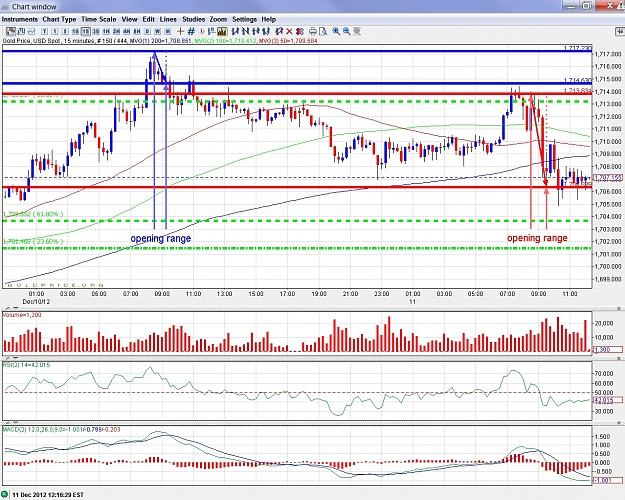Click the delete all lines icon

[x=300, y=31]
